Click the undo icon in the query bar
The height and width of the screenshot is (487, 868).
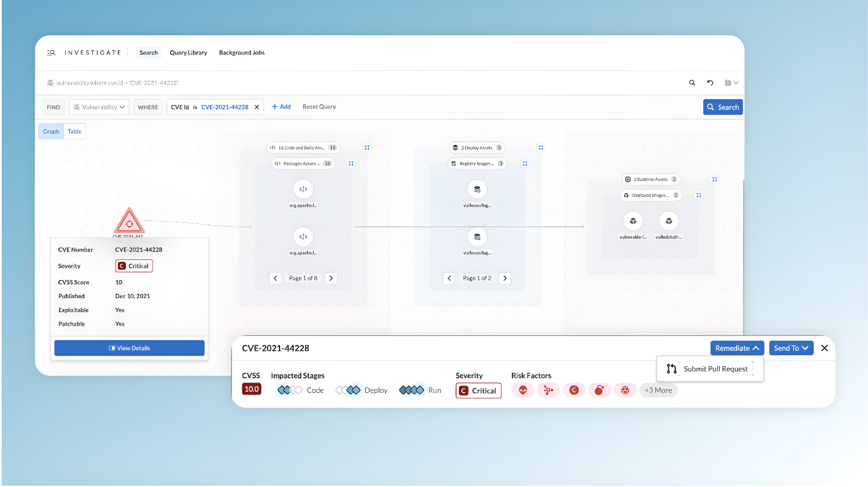pyautogui.click(x=710, y=82)
